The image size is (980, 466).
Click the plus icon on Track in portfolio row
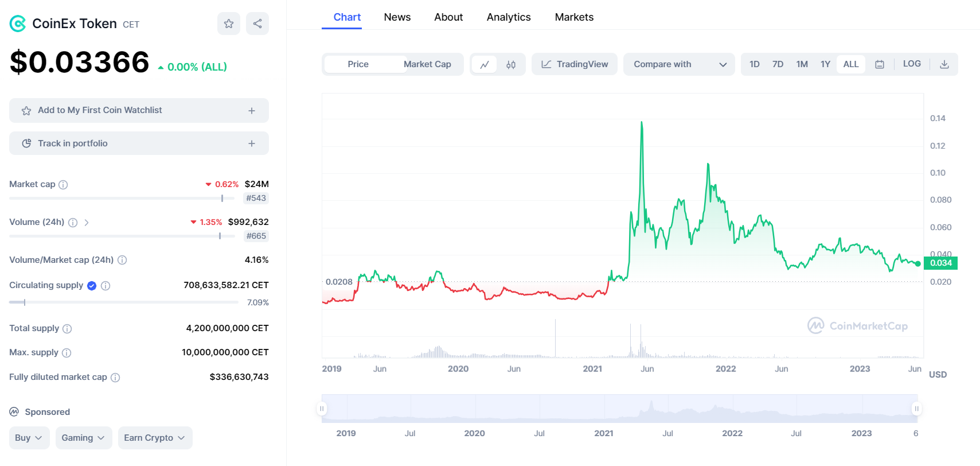point(252,143)
